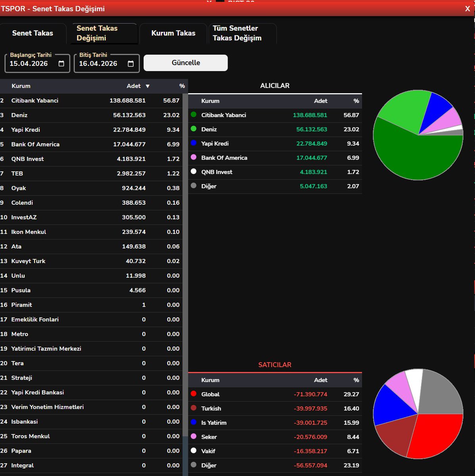Click red dot next to Global seller

coord(193,394)
